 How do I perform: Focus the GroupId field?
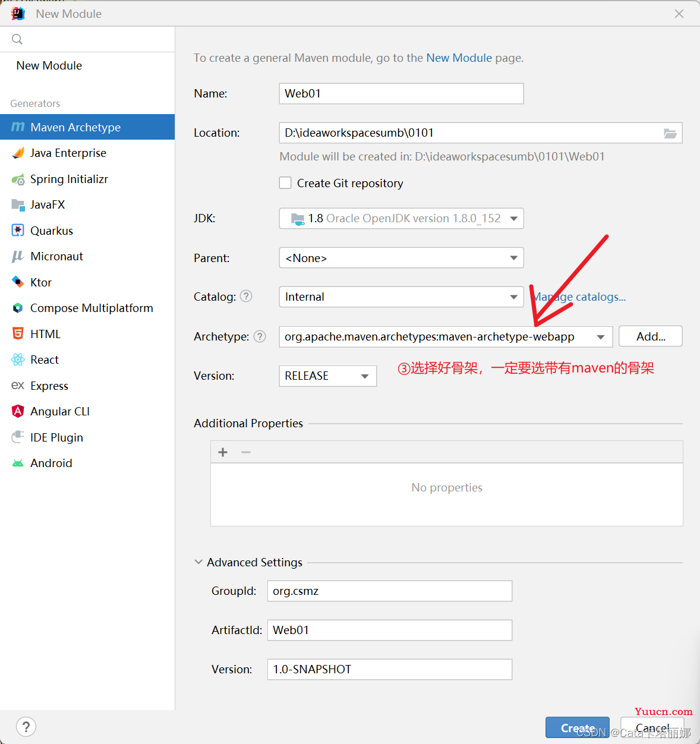click(390, 591)
